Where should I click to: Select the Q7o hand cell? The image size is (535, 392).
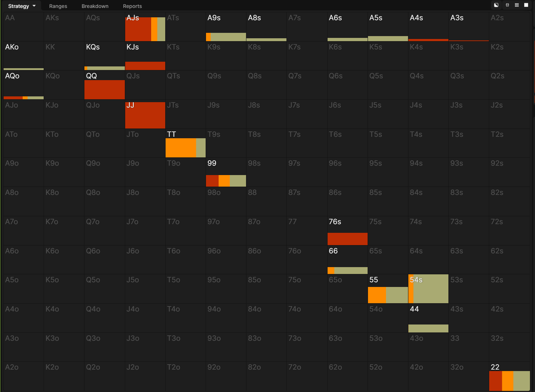(105, 231)
